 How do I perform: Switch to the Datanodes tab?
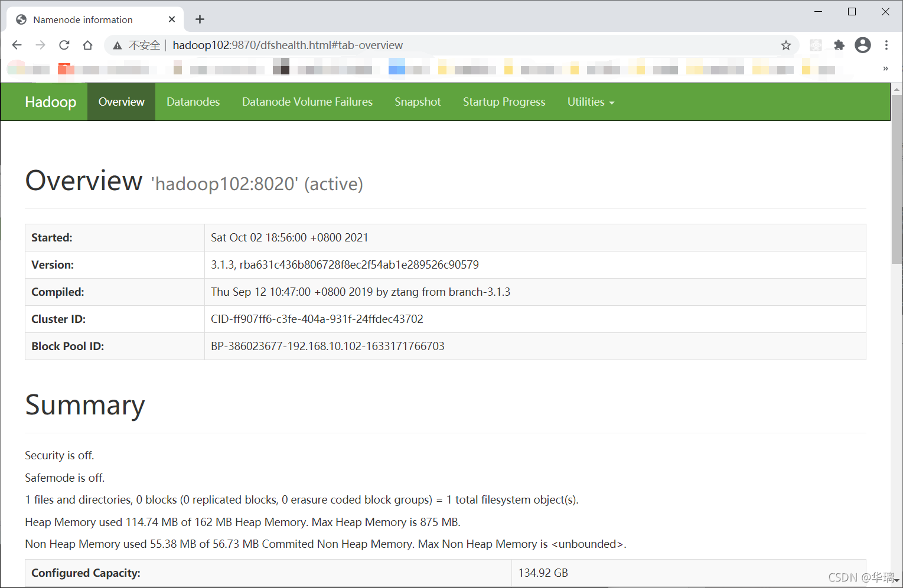coord(193,102)
